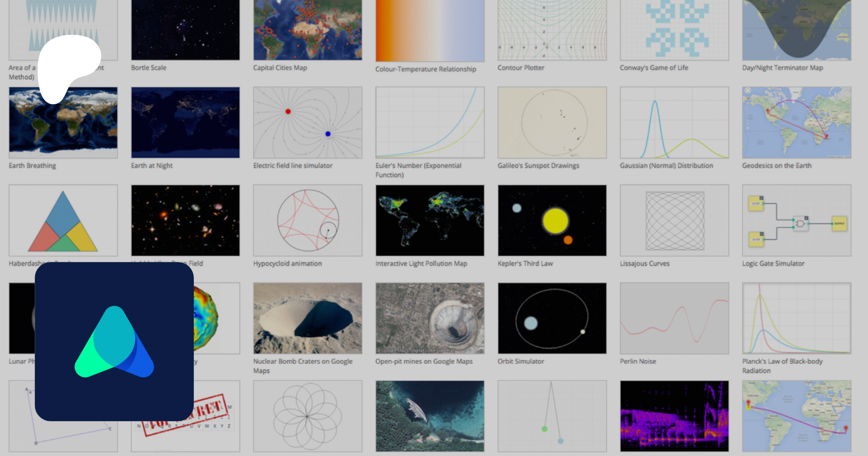
Task: Open Geodesics on the Earth map thumbnail
Action: (x=797, y=123)
